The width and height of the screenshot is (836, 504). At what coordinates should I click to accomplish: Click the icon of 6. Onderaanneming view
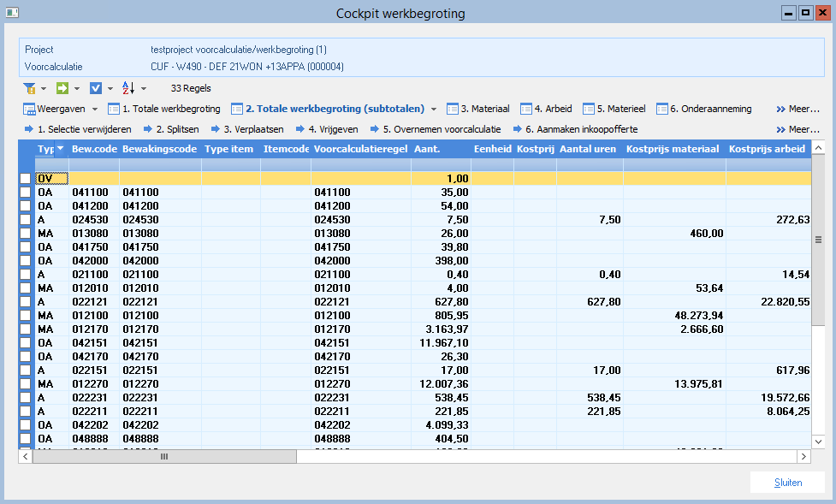coord(661,109)
